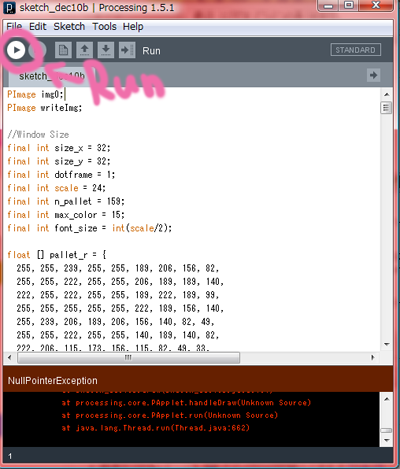The width and height of the screenshot is (400, 469).
Task: Open a sketch with the up-arrow icon
Action: click(x=84, y=50)
